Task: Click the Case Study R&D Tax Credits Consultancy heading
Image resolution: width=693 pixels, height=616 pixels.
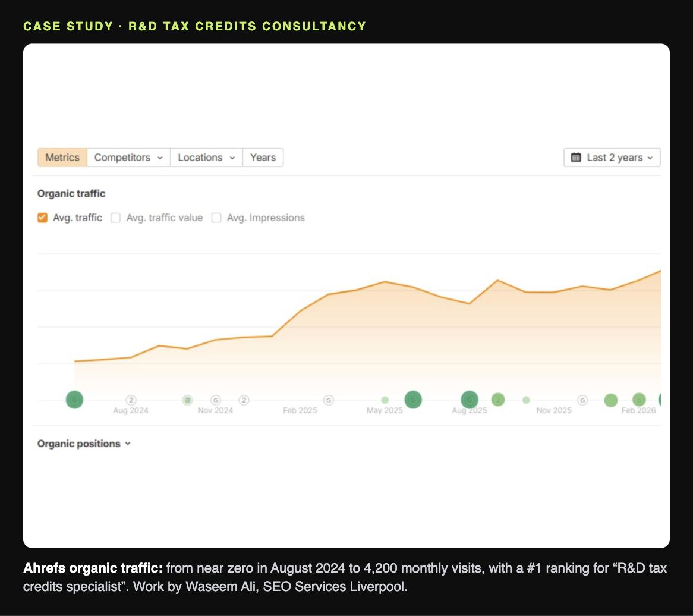Action: [194, 26]
